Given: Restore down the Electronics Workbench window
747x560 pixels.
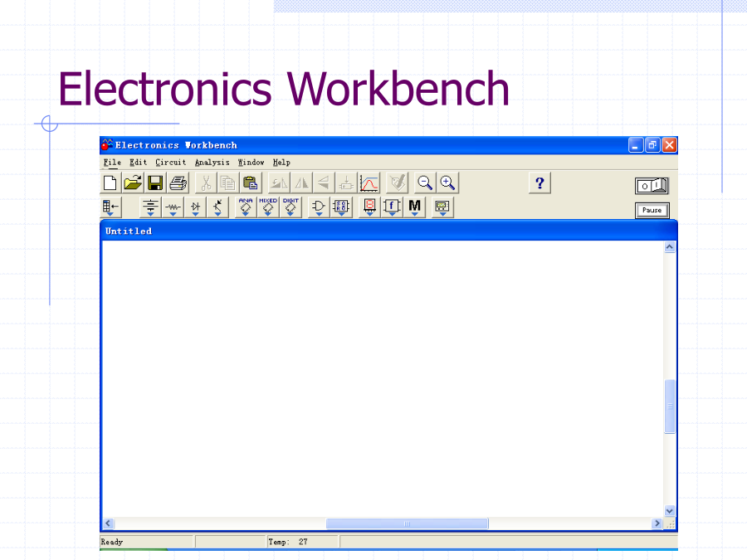Looking at the screenshot, I should point(652,145).
